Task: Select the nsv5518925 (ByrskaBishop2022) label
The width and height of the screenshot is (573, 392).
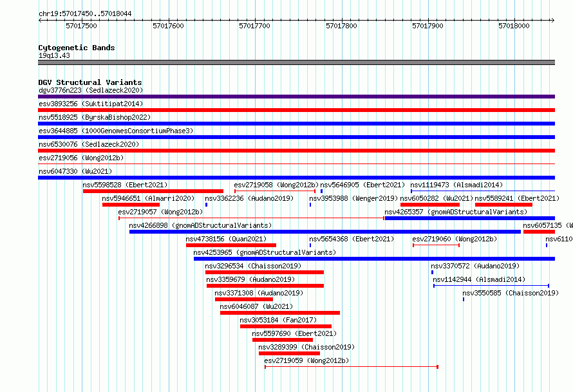Action: pyautogui.click(x=95, y=117)
